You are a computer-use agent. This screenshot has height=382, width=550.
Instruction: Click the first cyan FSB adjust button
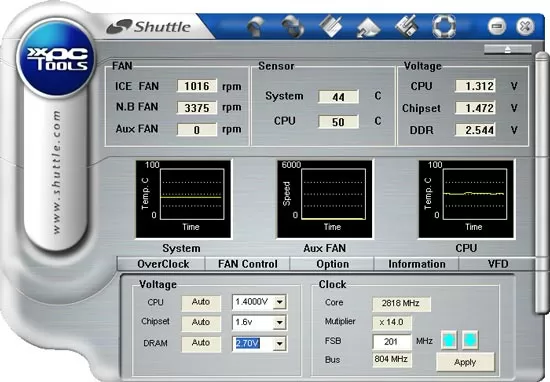click(x=449, y=340)
